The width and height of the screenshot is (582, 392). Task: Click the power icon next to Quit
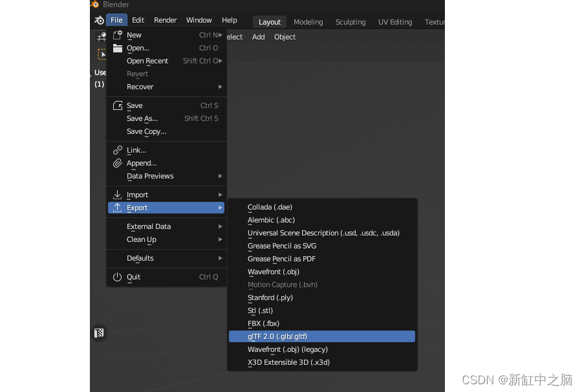(118, 277)
